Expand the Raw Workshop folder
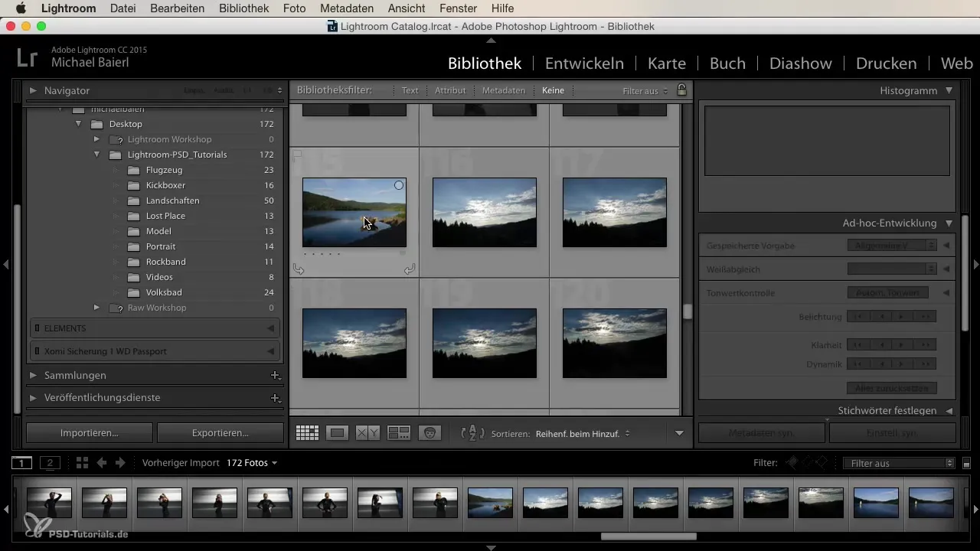The width and height of the screenshot is (980, 551). click(96, 308)
